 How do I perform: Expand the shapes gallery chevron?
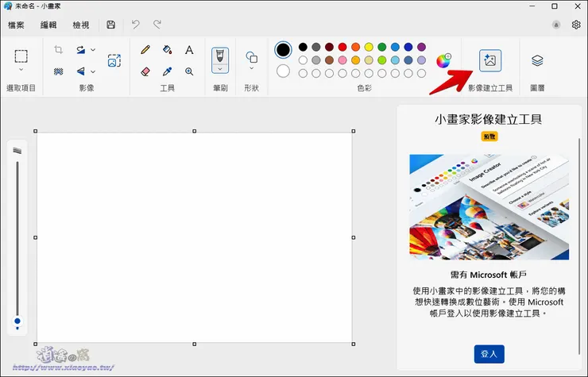coord(252,68)
